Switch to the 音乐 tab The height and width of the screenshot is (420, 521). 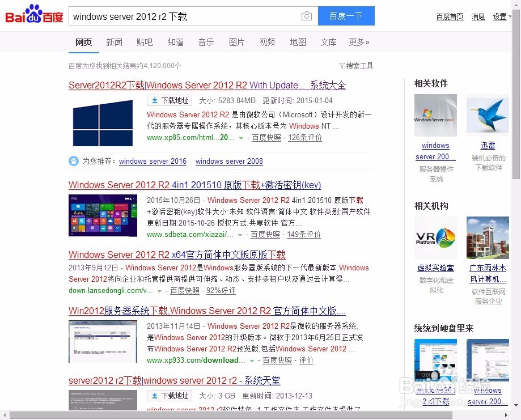[x=206, y=42]
